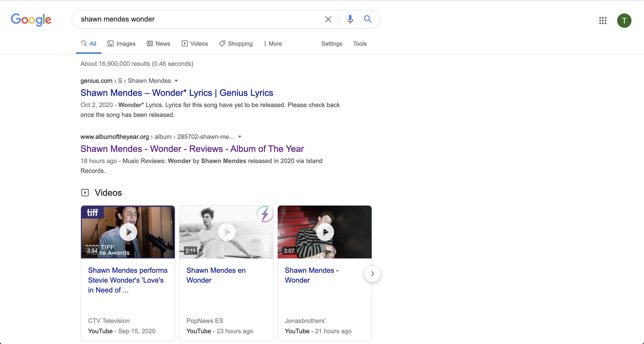The height and width of the screenshot is (344, 644).
Task: Select the Shawn Mendes Wonder video thumbnail
Action: coord(324,232)
